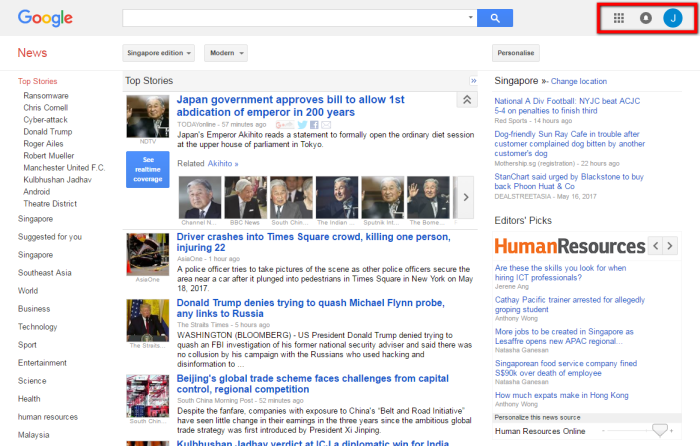700x446 pixels.
Task: Select Kulbhushan Jadhav topic
Action: click(x=57, y=180)
